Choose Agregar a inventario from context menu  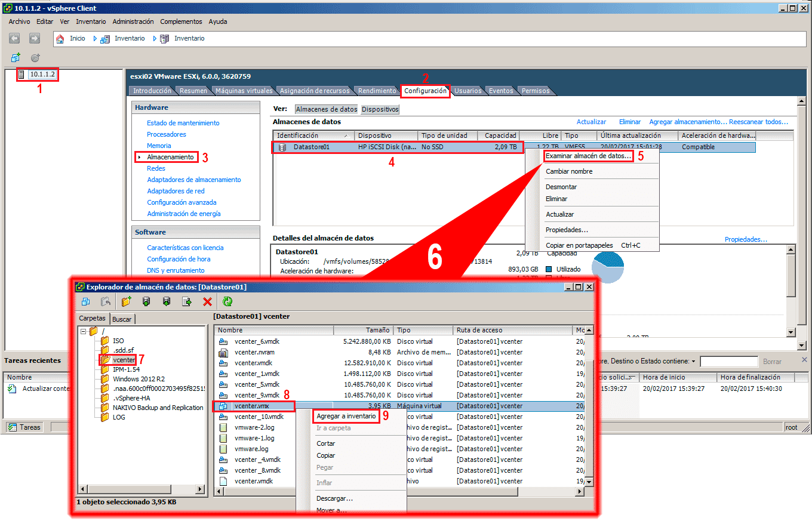point(347,415)
